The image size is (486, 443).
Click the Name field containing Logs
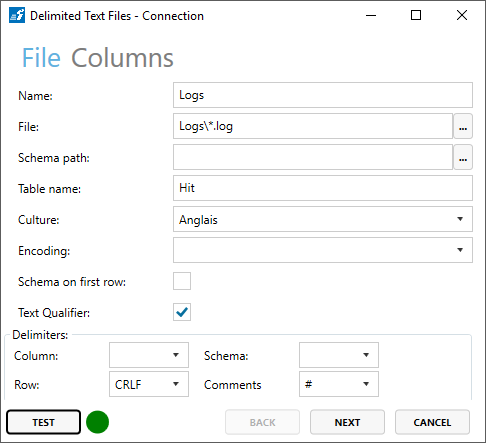coord(323,95)
